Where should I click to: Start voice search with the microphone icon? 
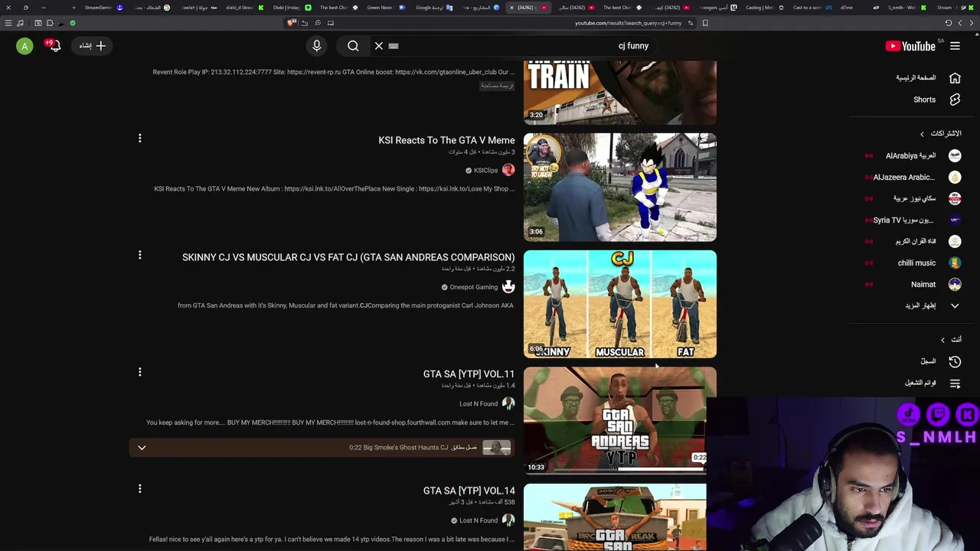(x=316, y=46)
